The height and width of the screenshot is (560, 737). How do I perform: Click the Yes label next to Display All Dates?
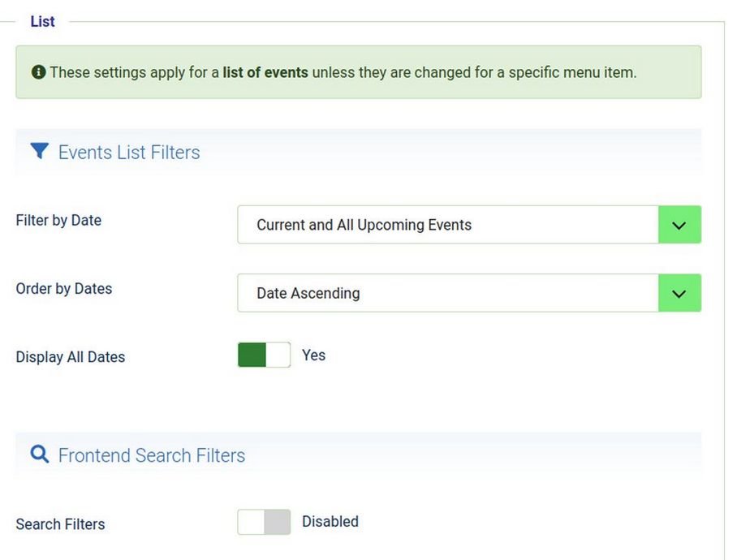click(313, 355)
